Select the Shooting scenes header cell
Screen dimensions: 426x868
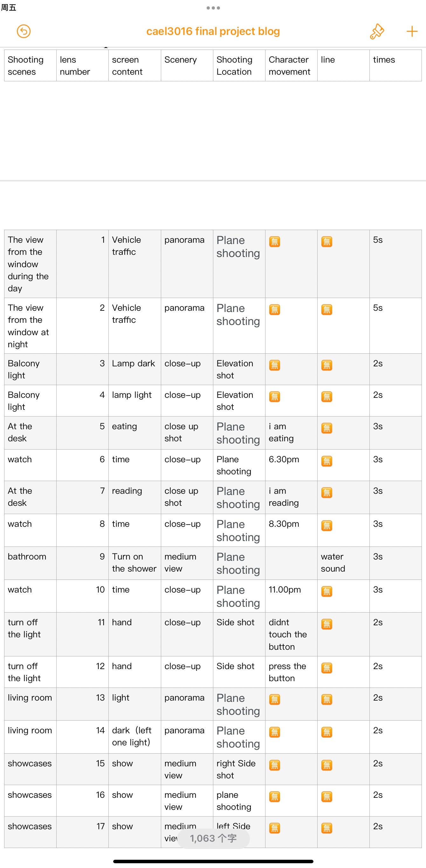(x=30, y=65)
